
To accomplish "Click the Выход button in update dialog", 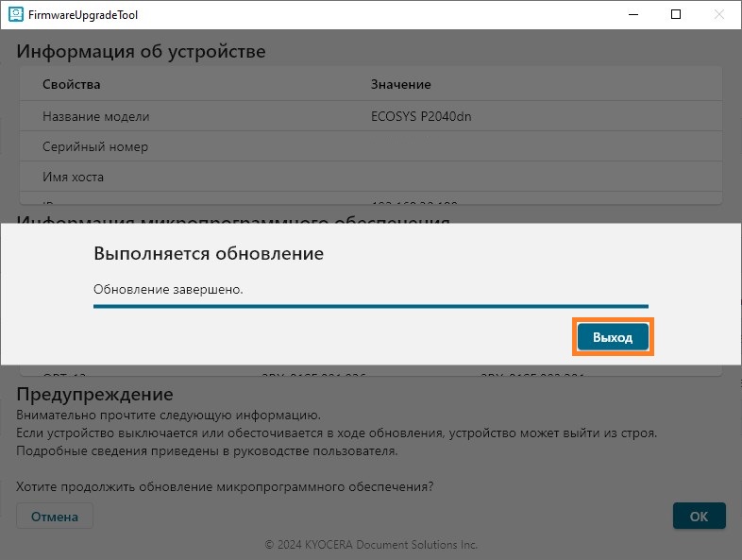I will tap(613, 338).
